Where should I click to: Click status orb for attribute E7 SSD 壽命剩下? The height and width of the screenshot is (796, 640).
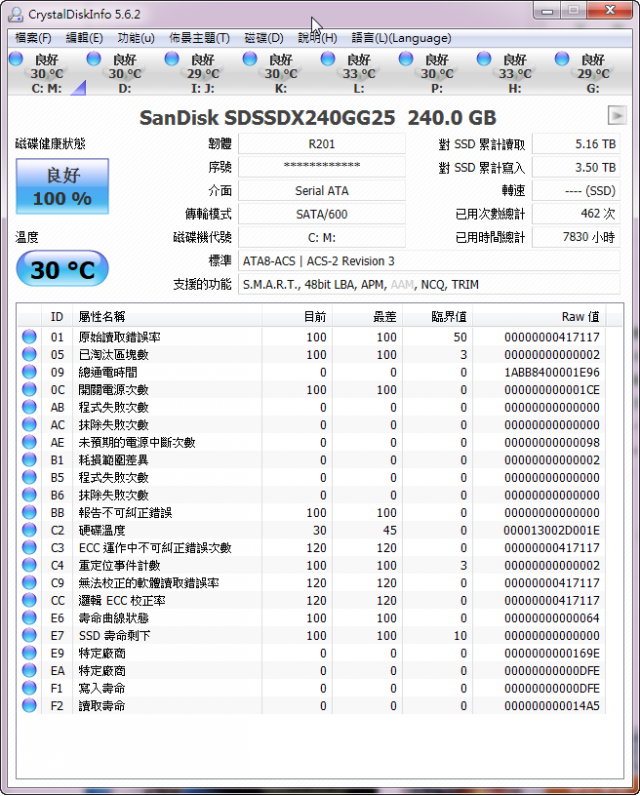pyautogui.click(x=29, y=636)
